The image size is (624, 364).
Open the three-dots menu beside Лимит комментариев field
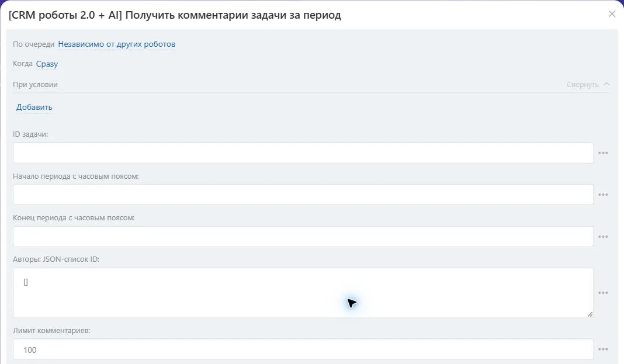coord(603,349)
